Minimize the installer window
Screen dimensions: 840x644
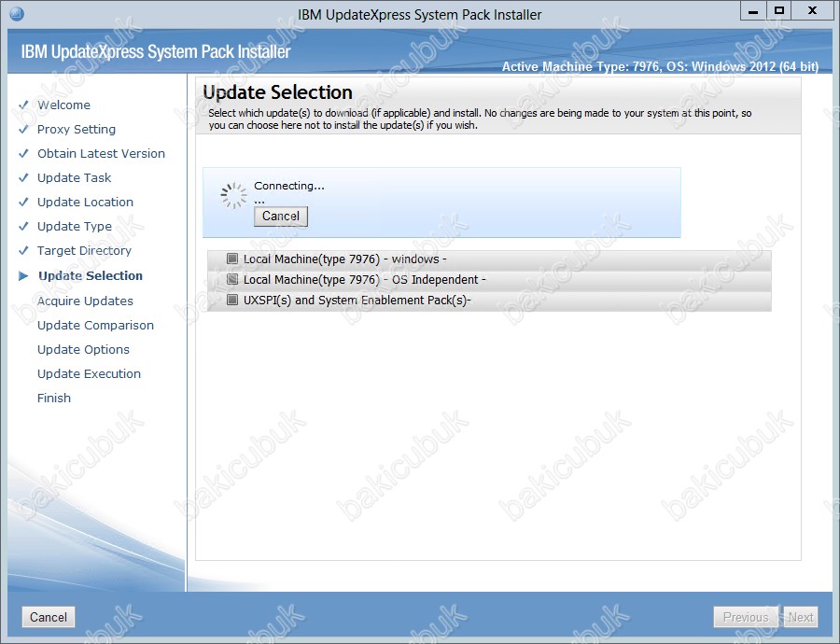(753, 10)
